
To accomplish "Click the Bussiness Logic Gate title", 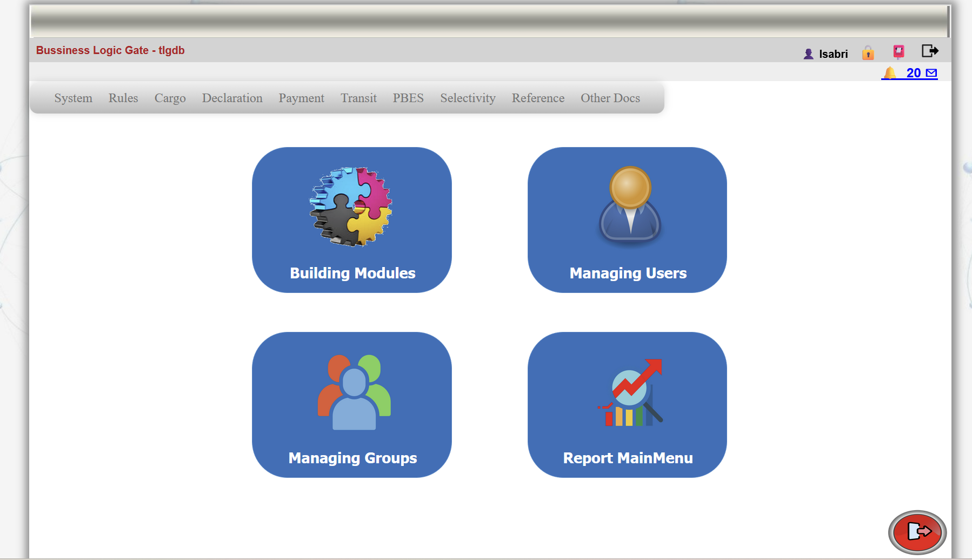I will [x=110, y=50].
